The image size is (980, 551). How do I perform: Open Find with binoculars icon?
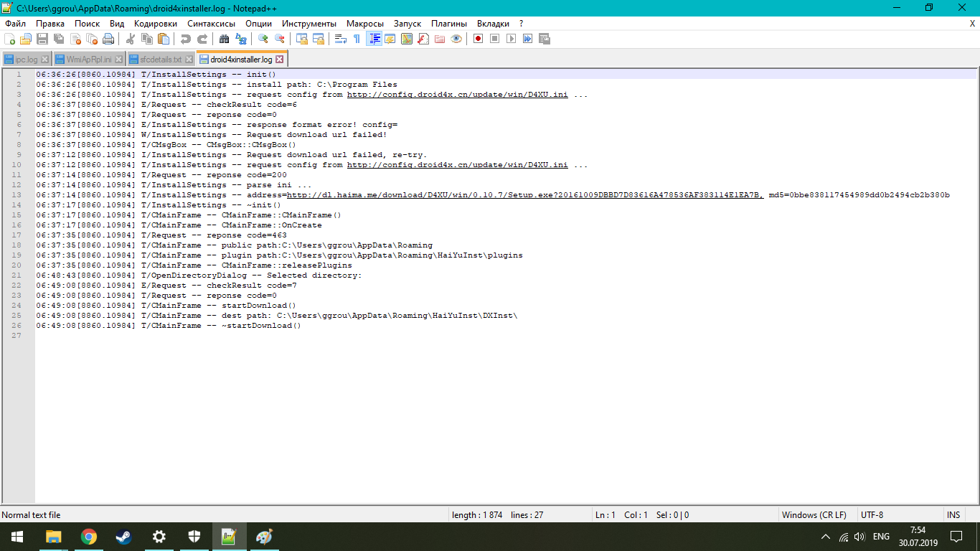[224, 39]
